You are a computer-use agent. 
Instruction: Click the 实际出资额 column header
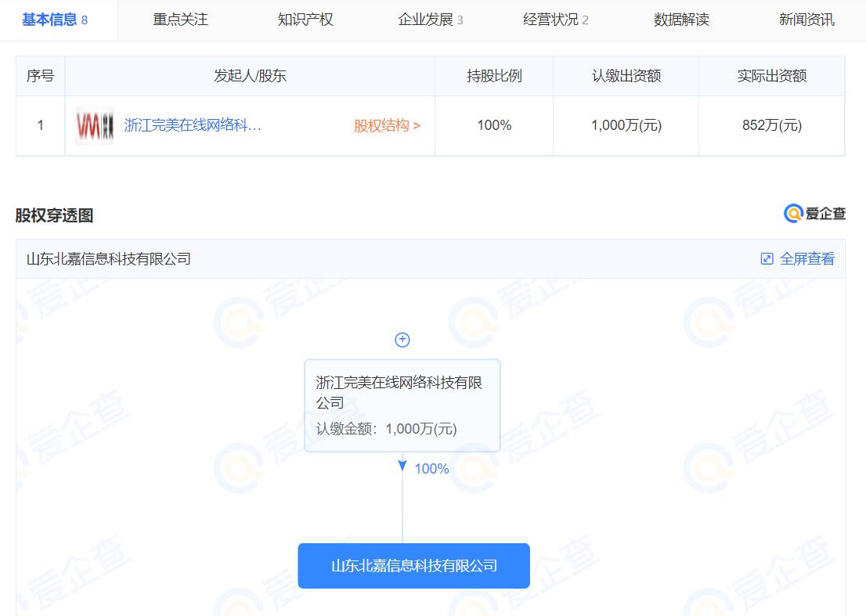click(771, 76)
